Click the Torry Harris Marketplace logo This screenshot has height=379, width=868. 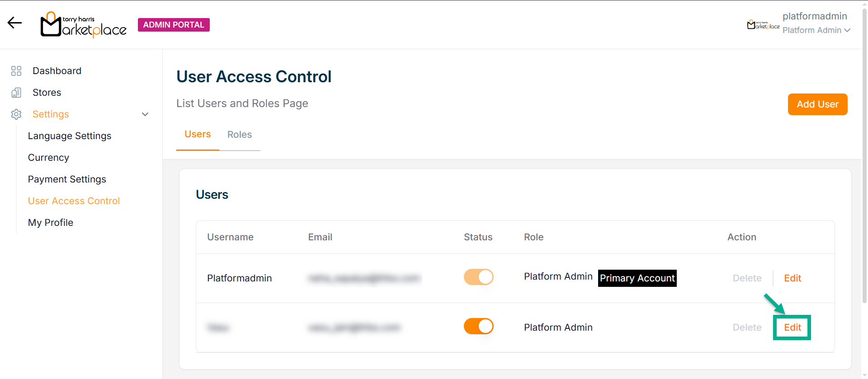[x=84, y=25]
